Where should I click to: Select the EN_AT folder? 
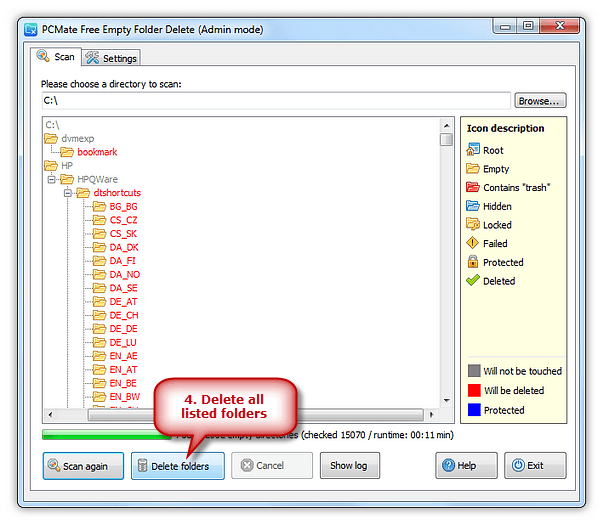(x=123, y=370)
